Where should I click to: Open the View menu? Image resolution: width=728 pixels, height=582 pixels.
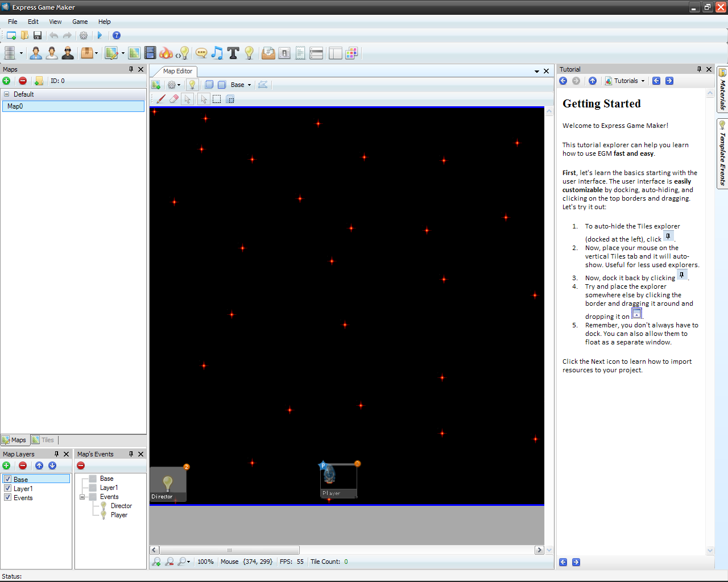click(55, 22)
